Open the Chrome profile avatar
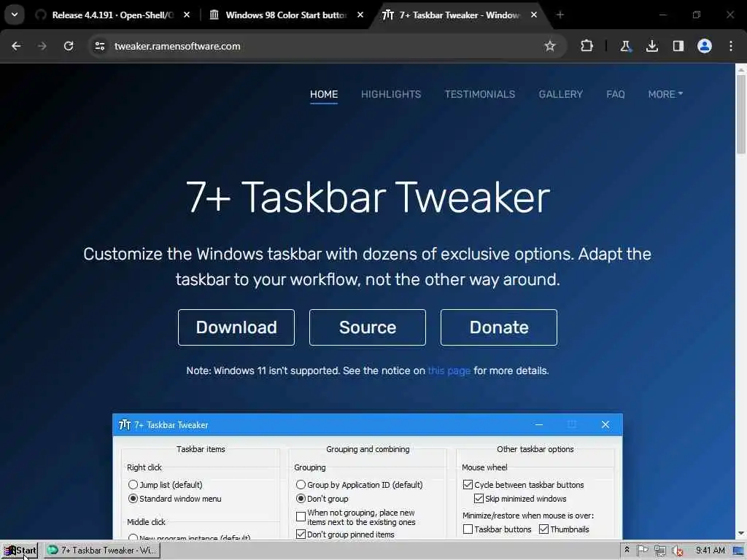The width and height of the screenshot is (747, 560). click(705, 46)
